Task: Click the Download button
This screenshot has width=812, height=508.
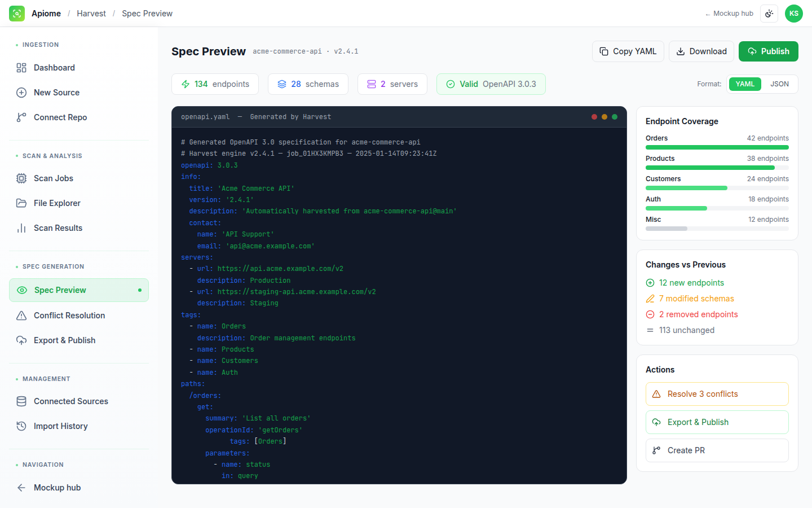Action: point(701,51)
